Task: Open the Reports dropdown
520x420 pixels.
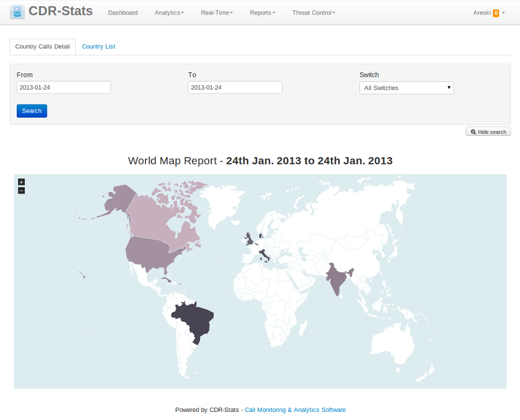Action: pyautogui.click(x=262, y=13)
